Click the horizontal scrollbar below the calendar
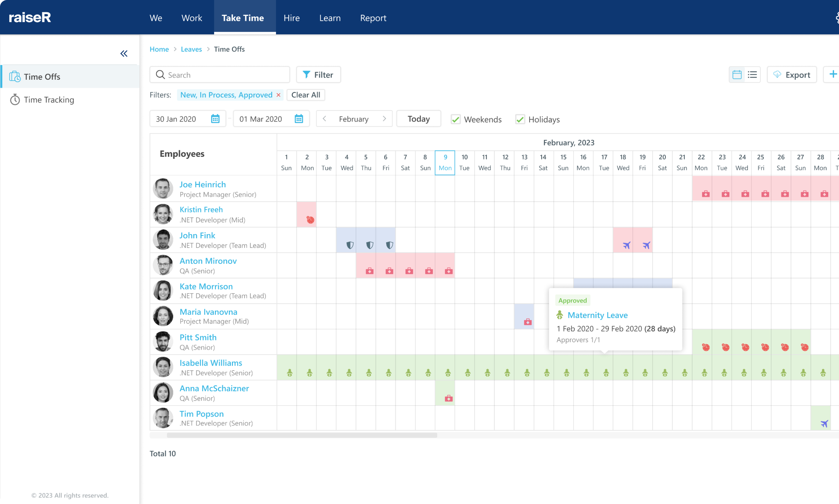Image resolution: width=839 pixels, height=504 pixels. pos(301,435)
